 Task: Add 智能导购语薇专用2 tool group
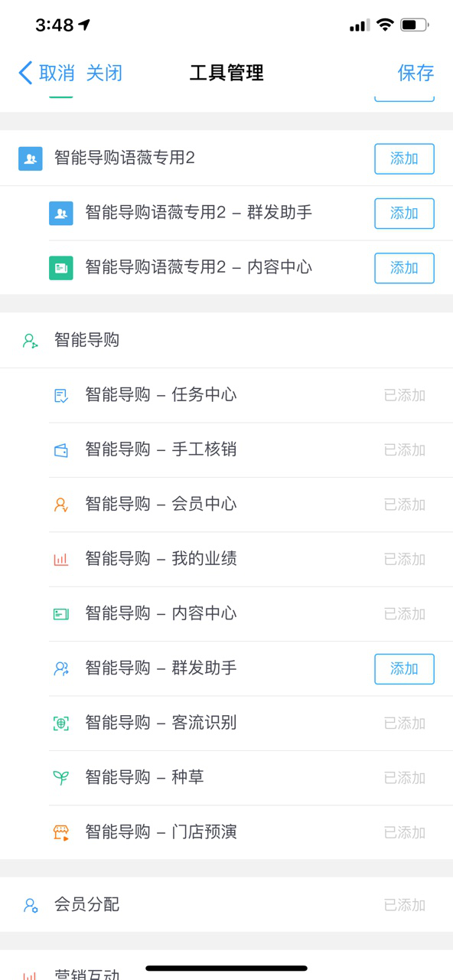(x=404, y=158)
